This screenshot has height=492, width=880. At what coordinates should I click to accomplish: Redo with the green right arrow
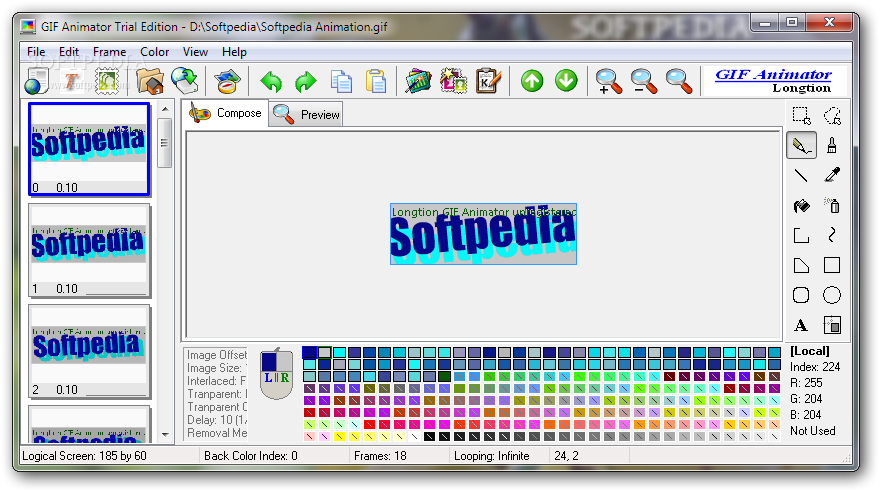point(306,82)
